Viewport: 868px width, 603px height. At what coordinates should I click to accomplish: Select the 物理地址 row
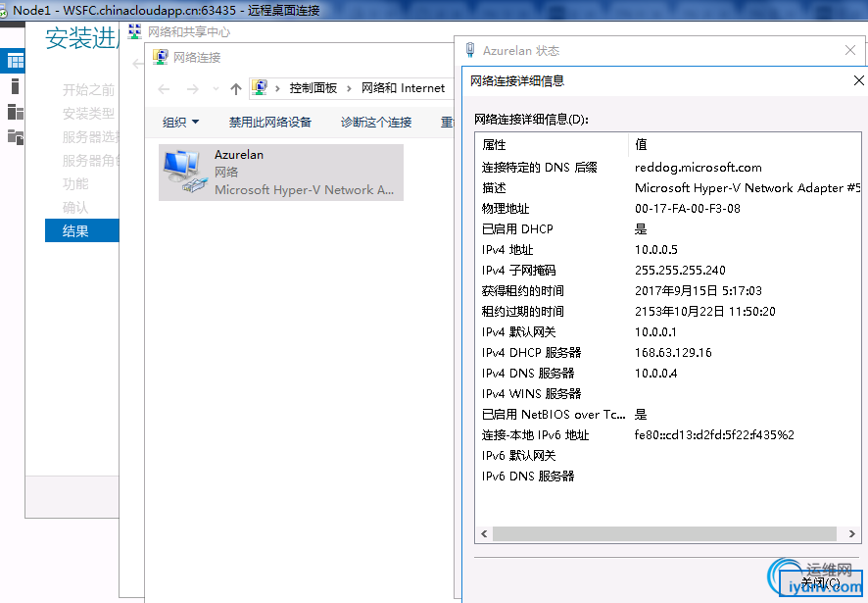coord(667,209)
